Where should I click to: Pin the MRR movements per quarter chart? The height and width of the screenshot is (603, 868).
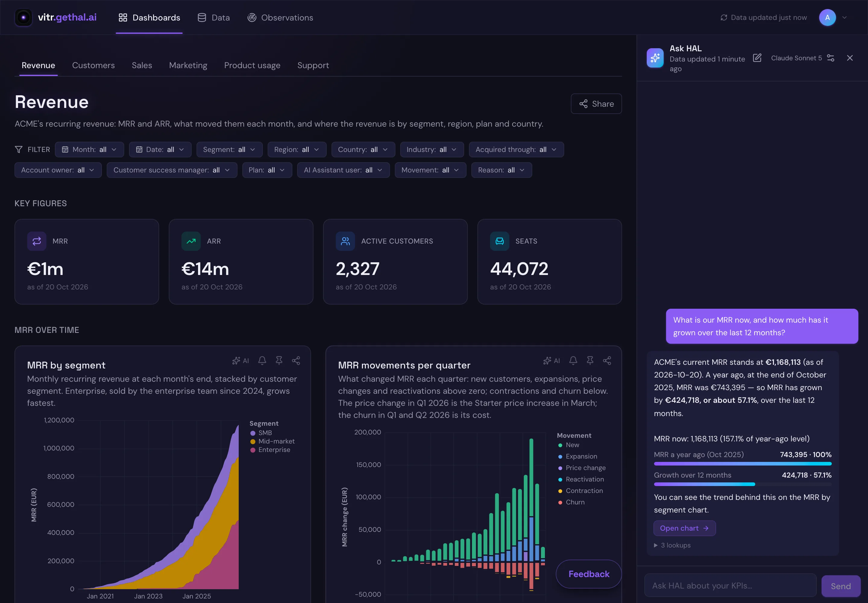coord(590,360)
